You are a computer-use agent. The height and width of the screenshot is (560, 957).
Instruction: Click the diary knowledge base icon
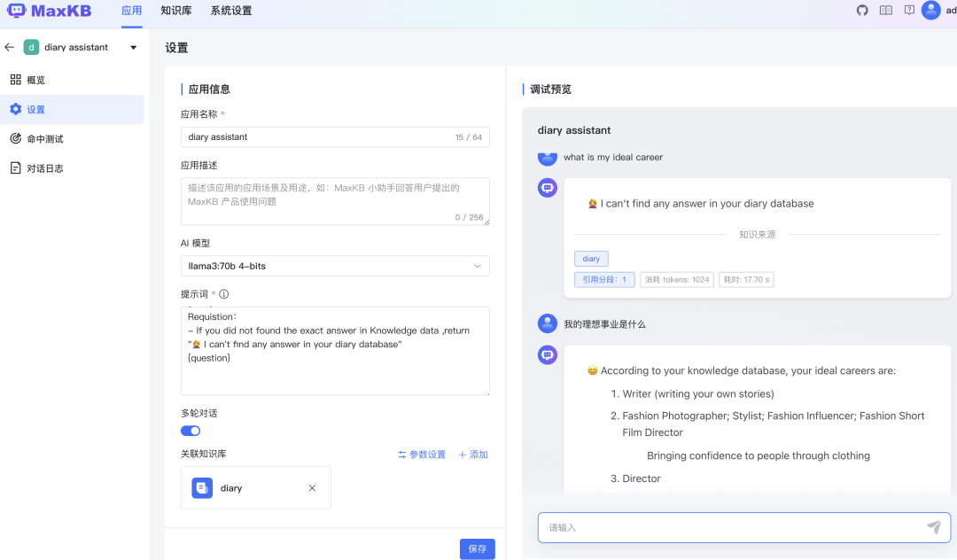coord(202,488)
